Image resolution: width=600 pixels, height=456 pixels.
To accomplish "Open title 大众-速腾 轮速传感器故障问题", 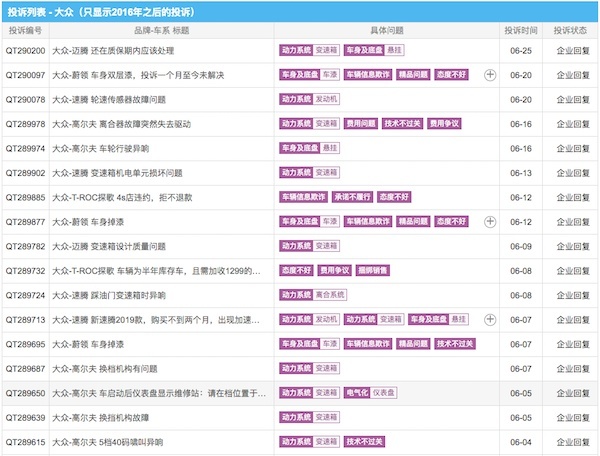I will [109, 99].
